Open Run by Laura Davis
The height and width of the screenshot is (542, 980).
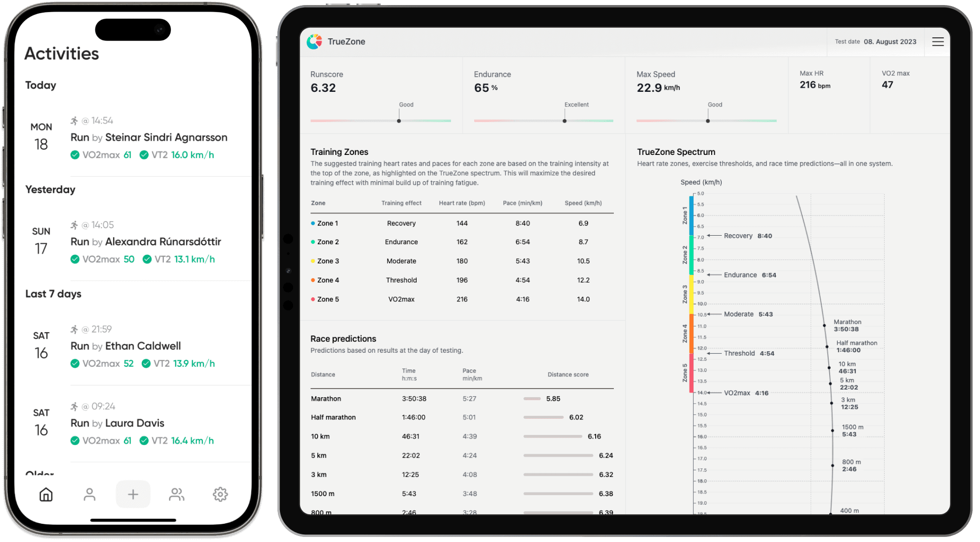(118, 423)
